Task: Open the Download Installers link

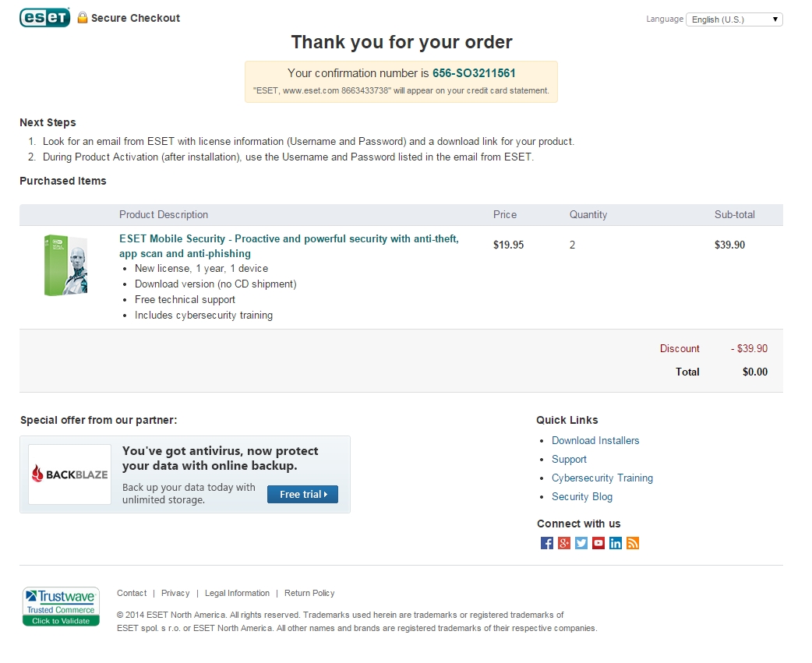Action: (595, 440)
